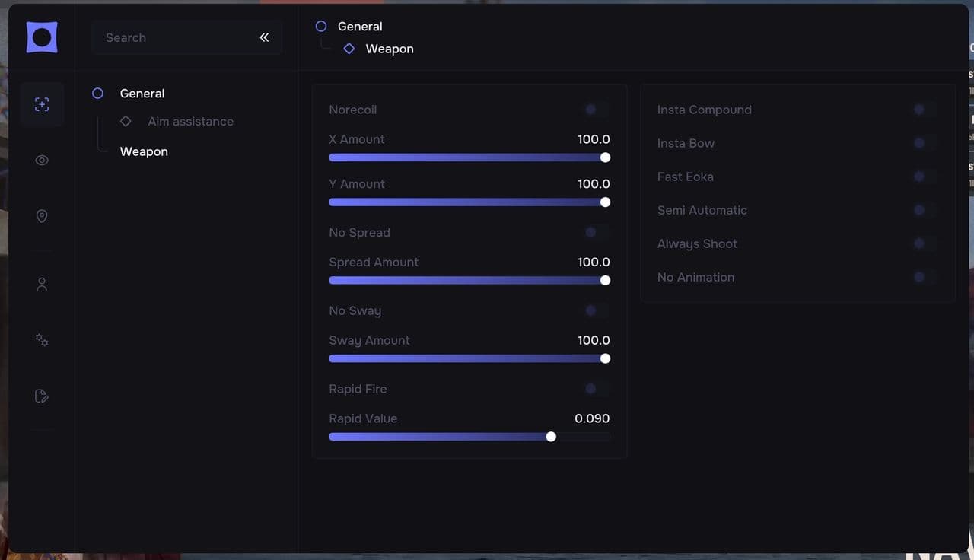Collapse the General tree circle node
Viewport: 974px width, 560px height.
(x=97, y=93)
